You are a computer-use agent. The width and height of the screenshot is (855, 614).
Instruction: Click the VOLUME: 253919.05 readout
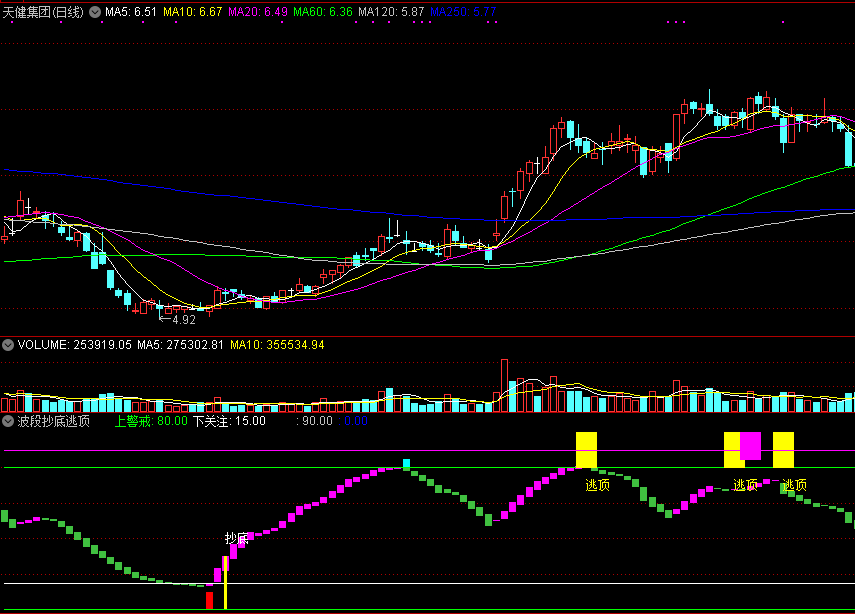(x=75, y=345)
